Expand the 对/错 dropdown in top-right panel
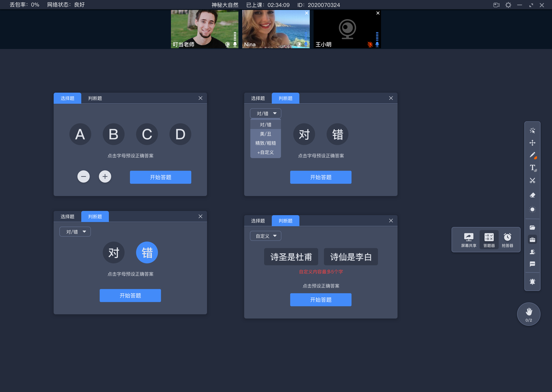552x392 pixels. pyautogui.click(x=264, y=113)
